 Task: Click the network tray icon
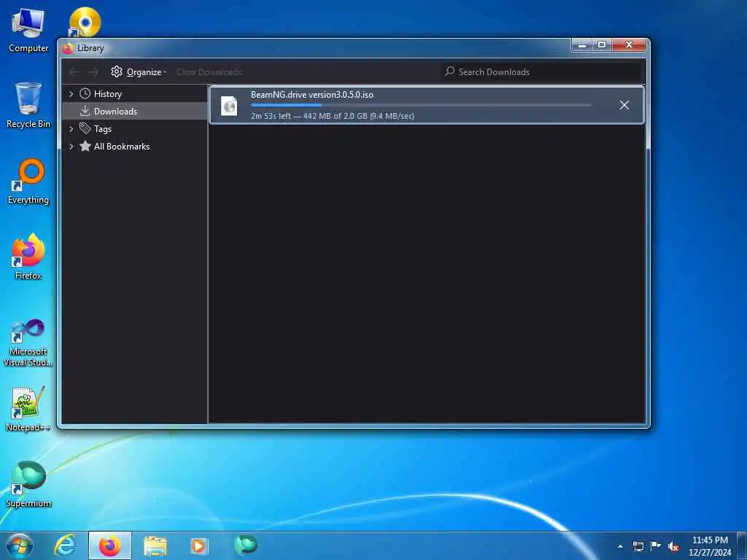pos(638,546)
